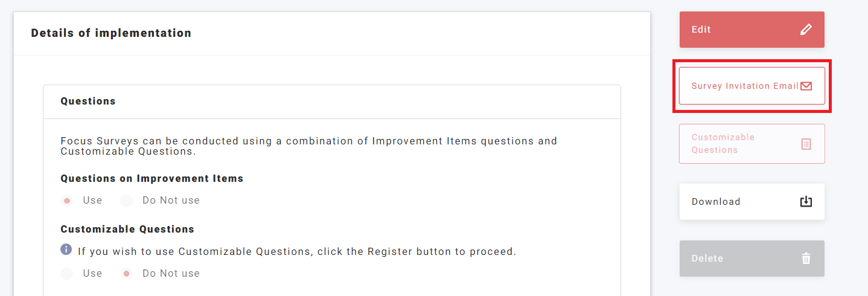Click the "Questions on Improvement Items" label

coord(152,179)
